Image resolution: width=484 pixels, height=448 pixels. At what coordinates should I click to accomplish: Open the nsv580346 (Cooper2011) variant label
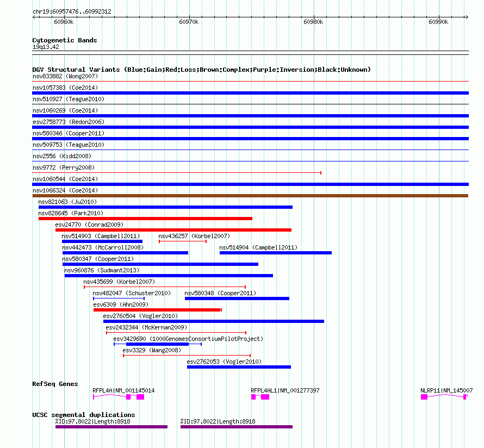pos(69,133)
